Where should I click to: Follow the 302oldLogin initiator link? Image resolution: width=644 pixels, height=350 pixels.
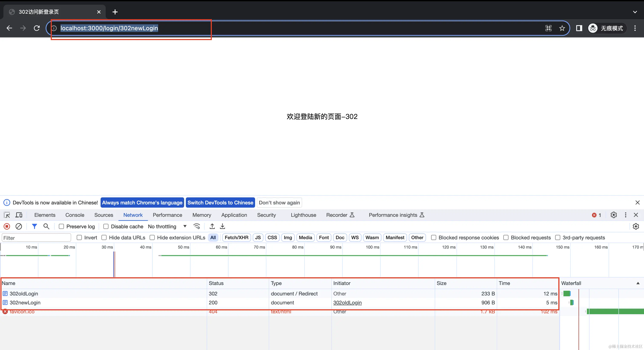pos(347,302)
